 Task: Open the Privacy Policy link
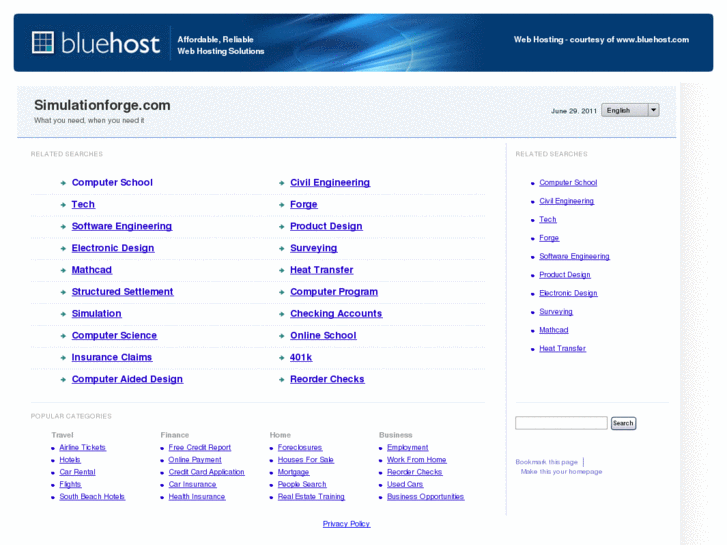click(x=346, y=524)
